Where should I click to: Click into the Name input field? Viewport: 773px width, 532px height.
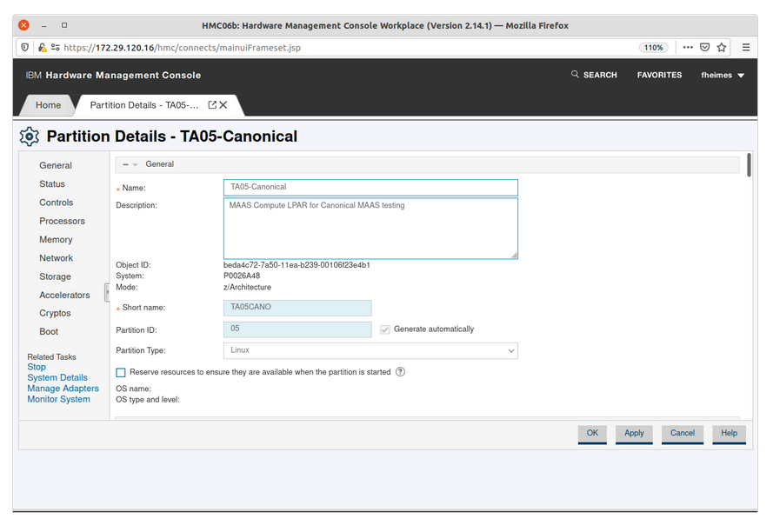click(x=370, y=187)
